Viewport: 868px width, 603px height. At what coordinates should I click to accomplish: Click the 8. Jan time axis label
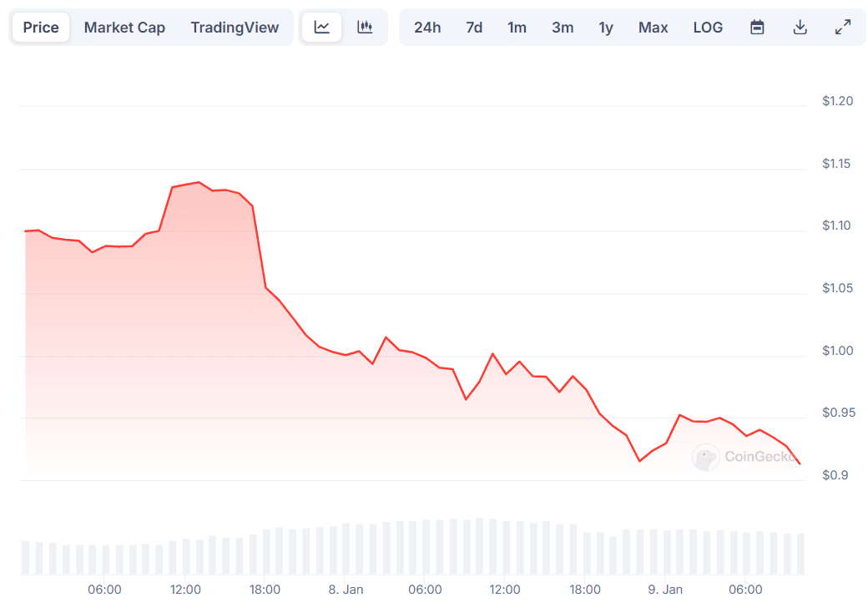[346, 590]
